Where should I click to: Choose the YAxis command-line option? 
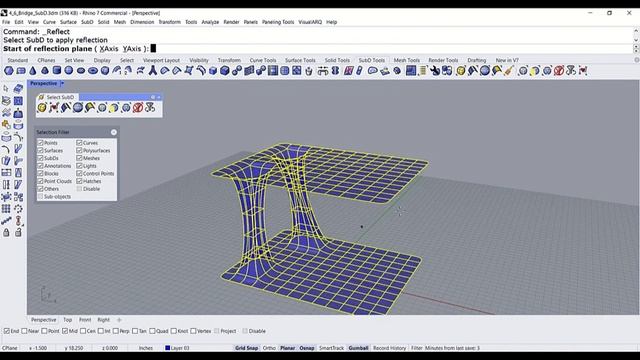click(x=132, y=49)
